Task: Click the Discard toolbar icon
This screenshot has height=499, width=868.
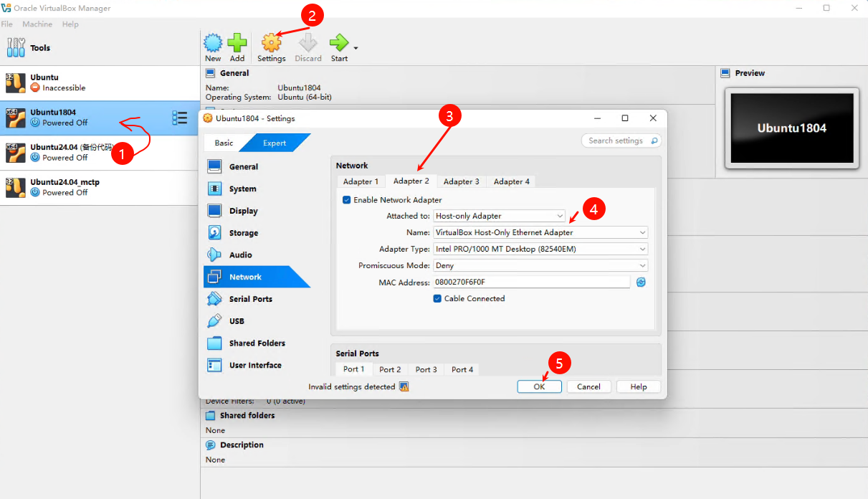Action: click(308, 42)
